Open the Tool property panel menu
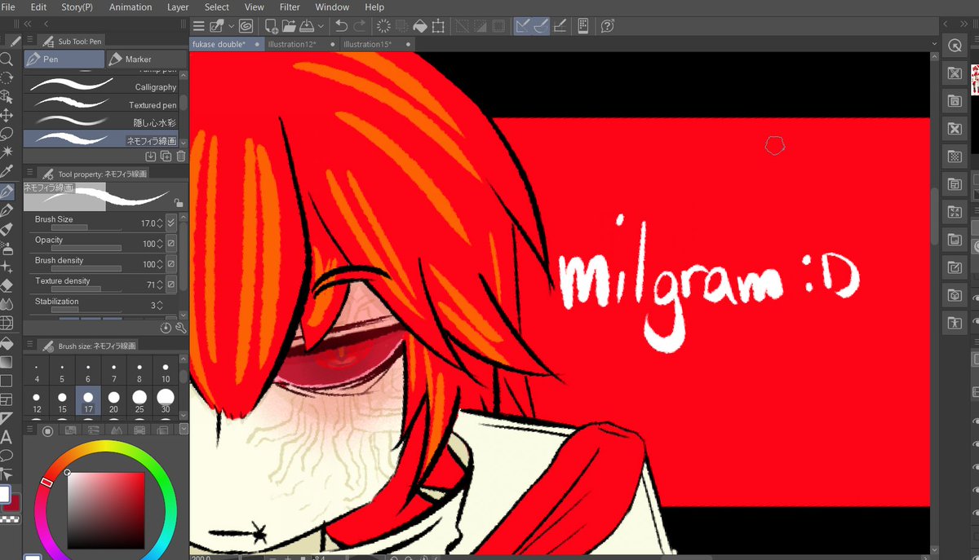The height and width of the screenshot is (560, 979). pyautogui.click(x=30, y=174)
